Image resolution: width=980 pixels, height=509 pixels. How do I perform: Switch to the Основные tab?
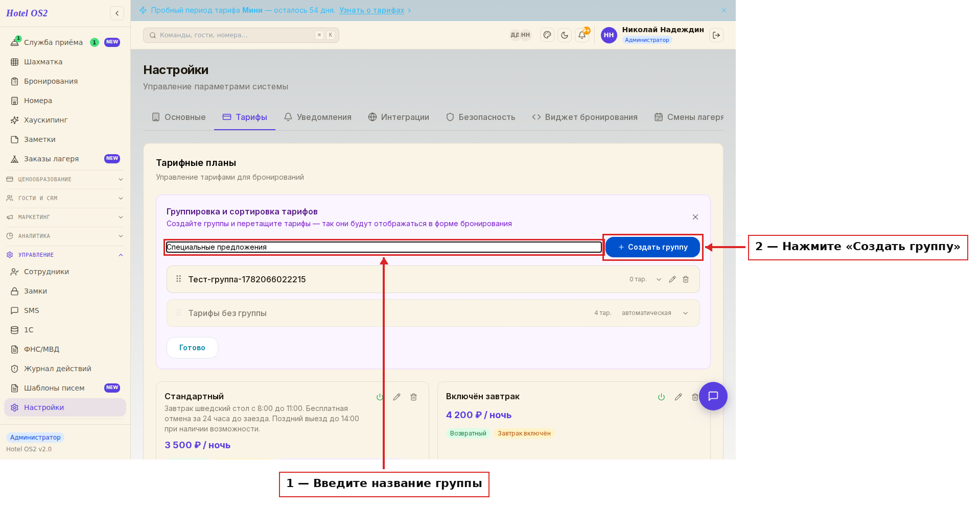coord(178,117)
